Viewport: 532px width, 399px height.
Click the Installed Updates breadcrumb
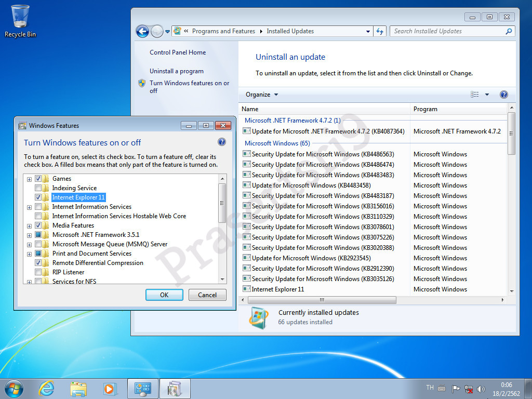click(290, 31)
